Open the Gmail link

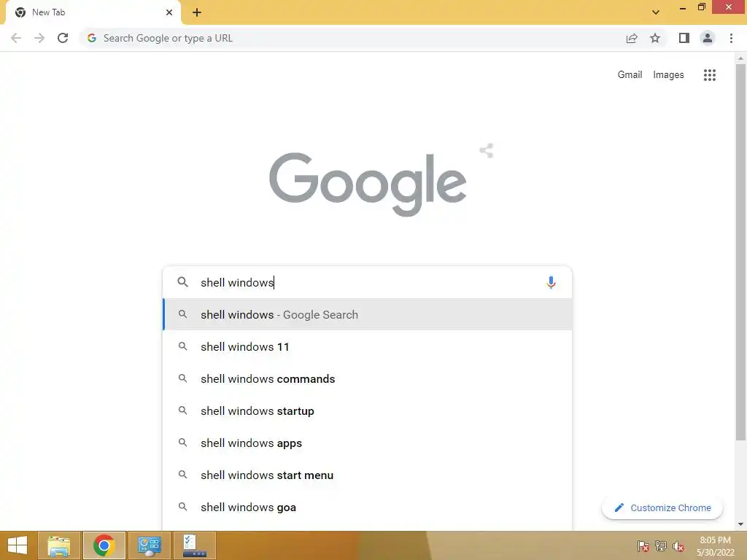630,75
